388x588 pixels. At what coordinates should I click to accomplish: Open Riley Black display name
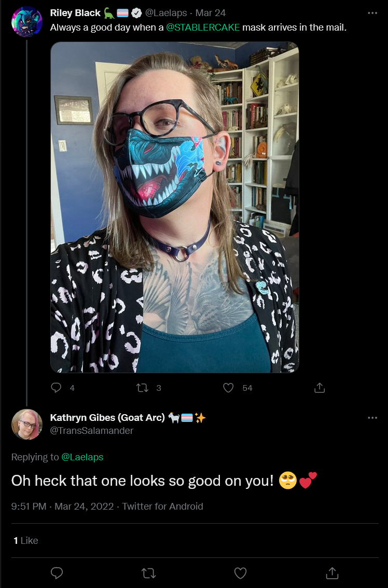[75, 13]
